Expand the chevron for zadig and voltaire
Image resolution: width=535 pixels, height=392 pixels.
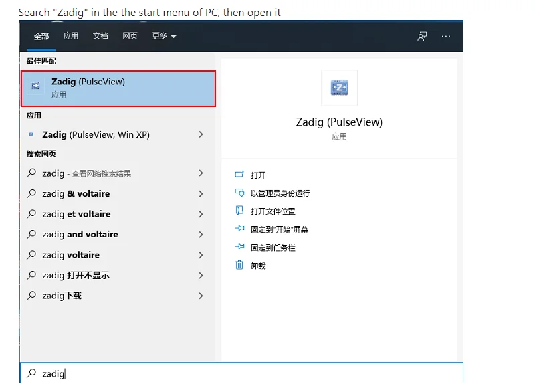(201, 235)
